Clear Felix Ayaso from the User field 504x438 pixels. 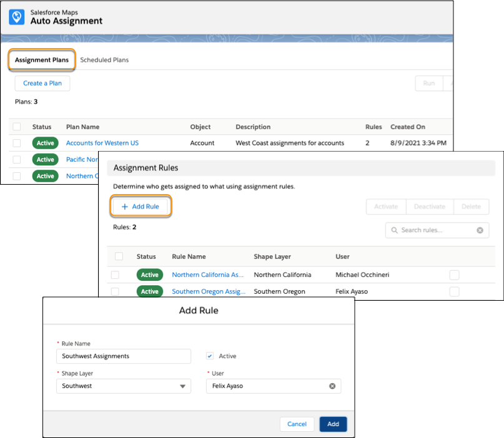pos(332,386)
